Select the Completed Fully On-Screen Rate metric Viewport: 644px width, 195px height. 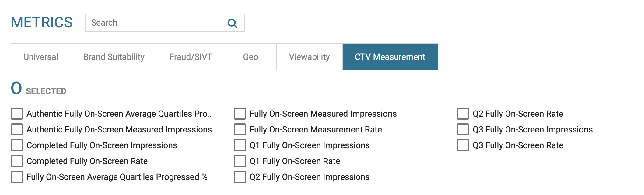[x=17, y=161]
